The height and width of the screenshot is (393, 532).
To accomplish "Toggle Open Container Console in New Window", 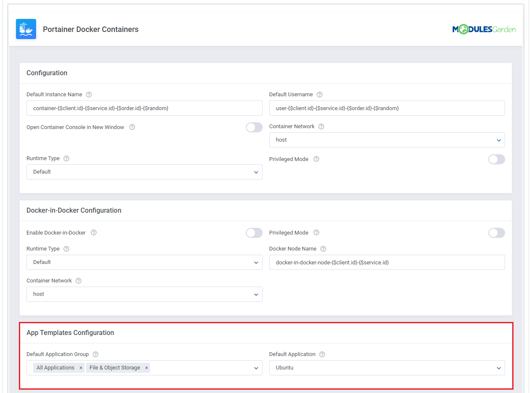I will (x=254, y=127).
